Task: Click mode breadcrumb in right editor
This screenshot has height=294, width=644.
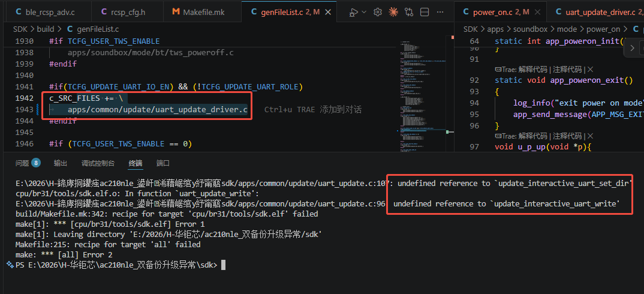Action: point(567,29)
